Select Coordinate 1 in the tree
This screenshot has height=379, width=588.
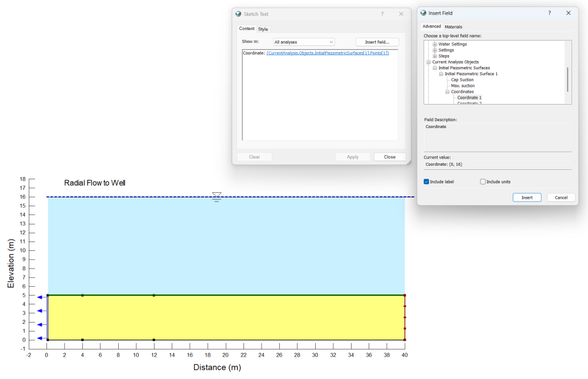coord(469,98)
